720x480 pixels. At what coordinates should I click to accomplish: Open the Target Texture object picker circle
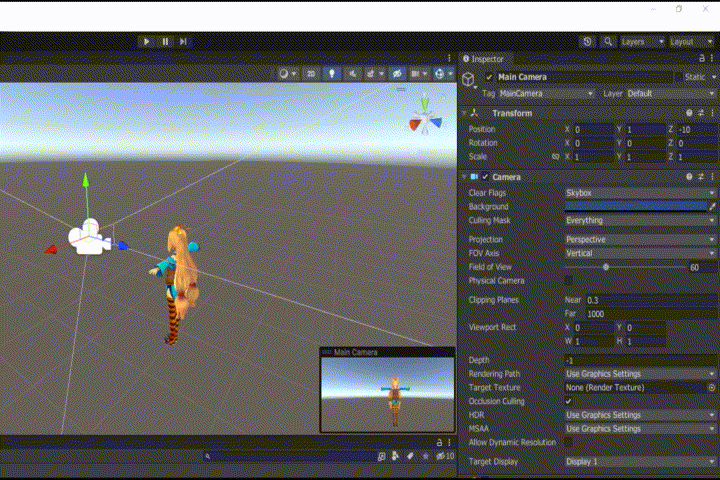point(712,388)
